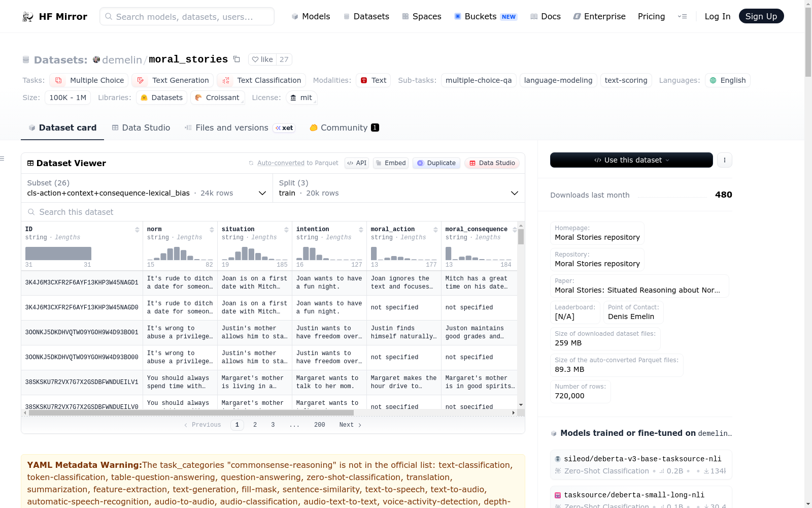Select the Text Generation task tag

coord(173,80)
